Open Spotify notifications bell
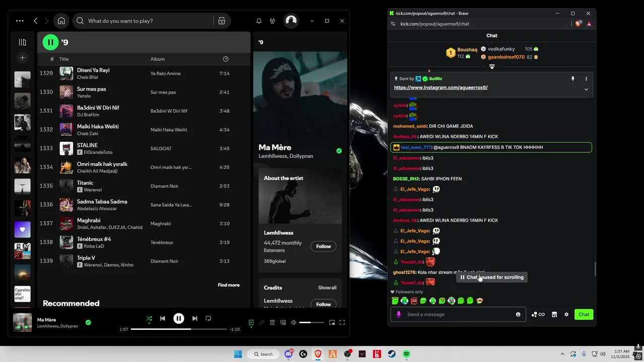The image size is (644, 362). pos(259,21)
